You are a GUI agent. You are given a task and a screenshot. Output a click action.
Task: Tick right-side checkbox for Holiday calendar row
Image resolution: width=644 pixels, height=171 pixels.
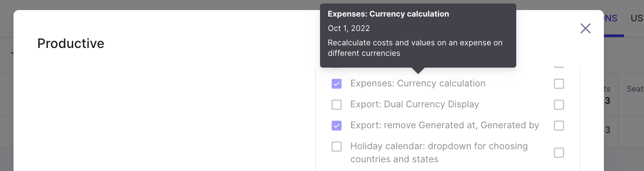pos(559,153)
